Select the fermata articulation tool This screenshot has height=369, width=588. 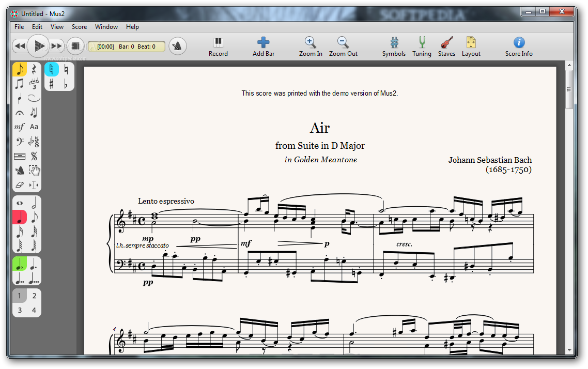pos(20,113)
